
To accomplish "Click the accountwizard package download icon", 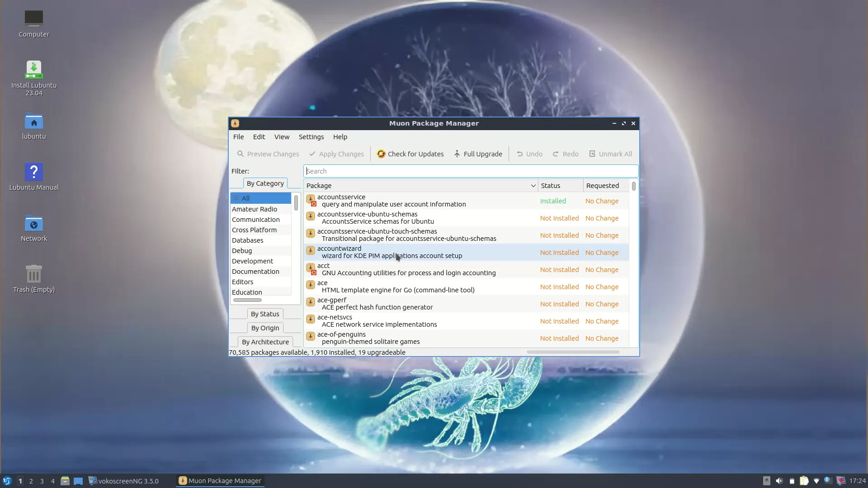I will 311,250.
